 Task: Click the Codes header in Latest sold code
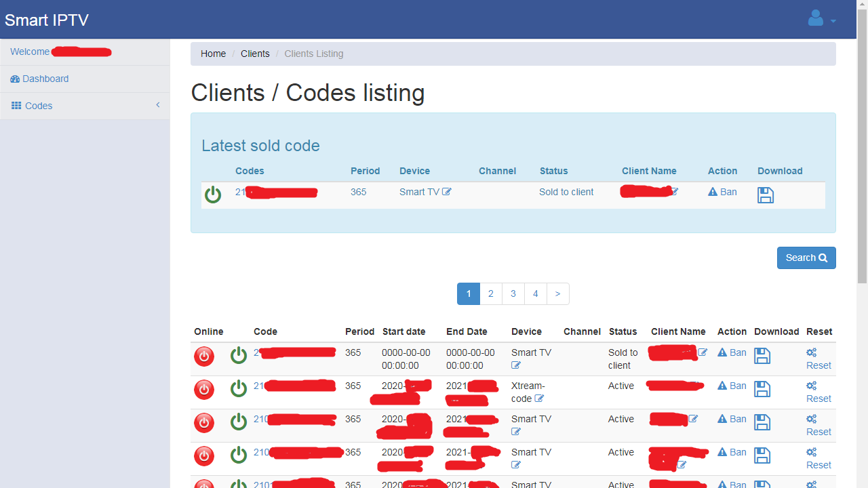pos(250,171)
